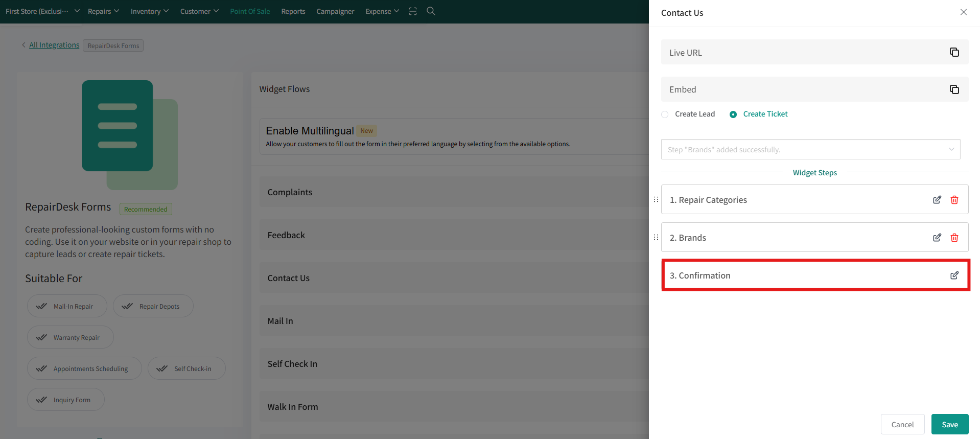Save the widget changes

pos(950,424)
